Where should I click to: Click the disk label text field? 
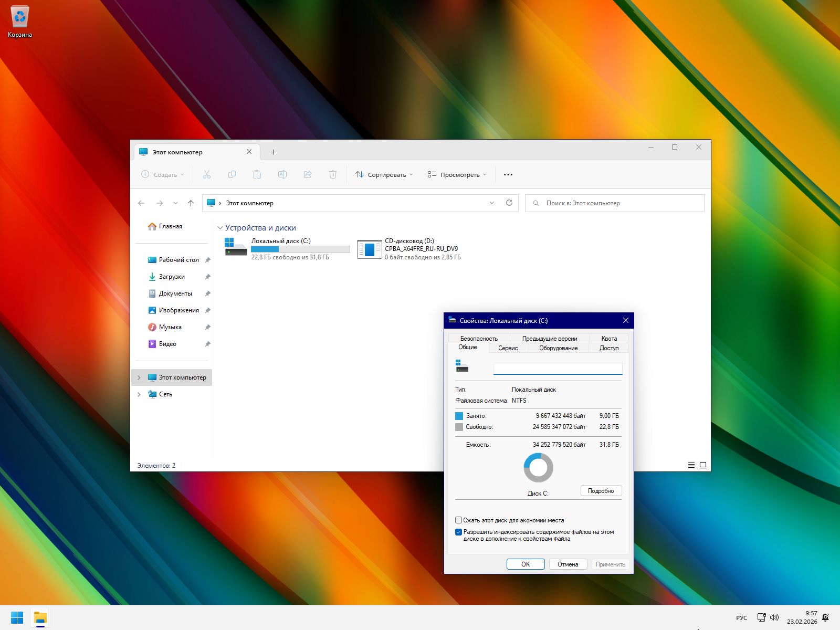558,369
